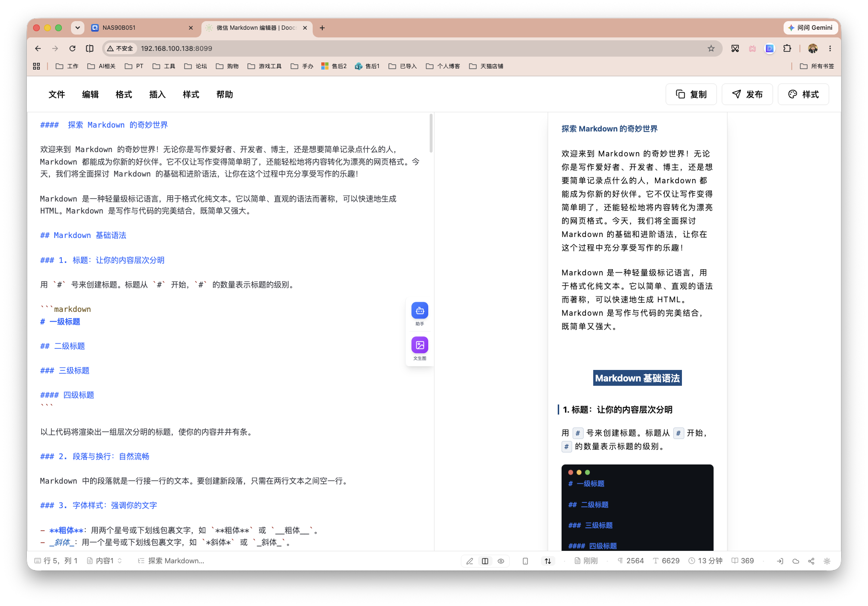This screenshot has height=606, width=868.
Task: Focus the address bar showing 192.168.100.138:8099
Action: (x=412, y=48)
